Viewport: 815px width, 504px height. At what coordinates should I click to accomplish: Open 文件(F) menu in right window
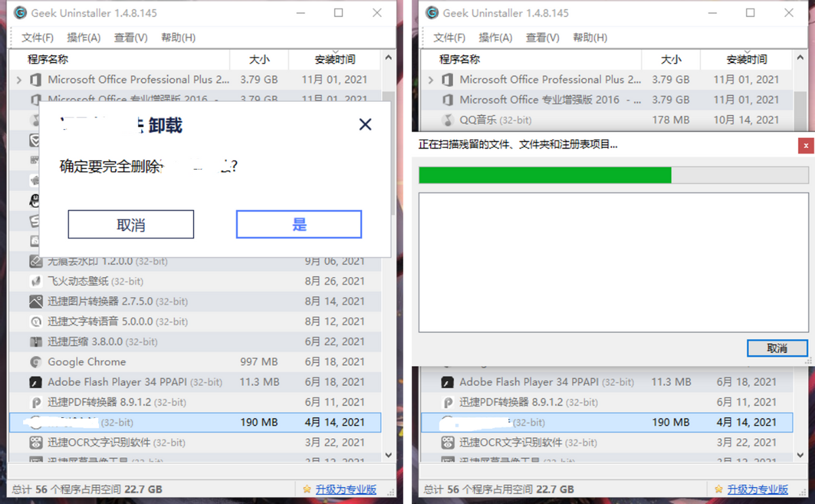point(449,37)
